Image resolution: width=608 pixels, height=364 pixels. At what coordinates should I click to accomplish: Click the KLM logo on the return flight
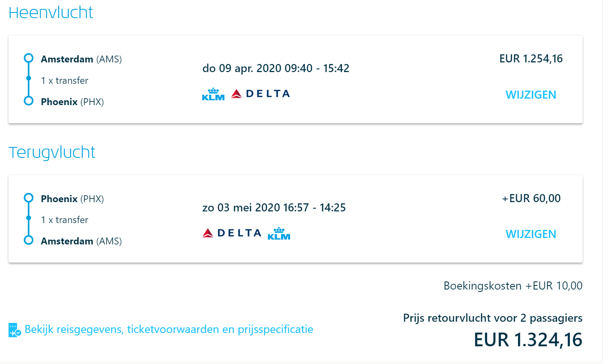[x=279, y=234]
